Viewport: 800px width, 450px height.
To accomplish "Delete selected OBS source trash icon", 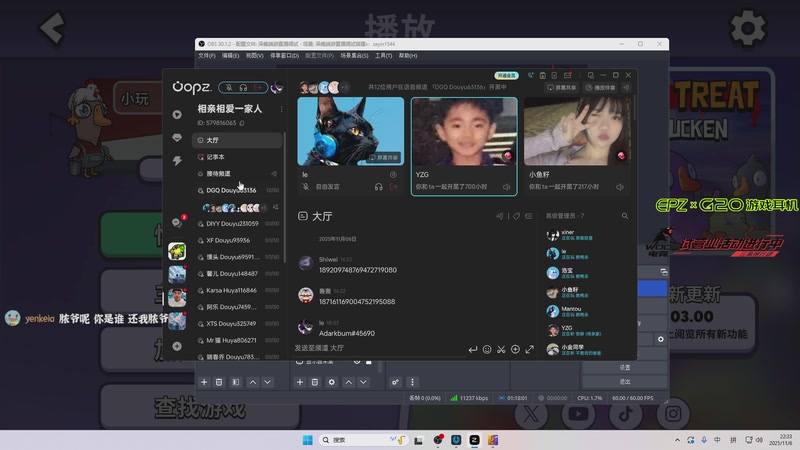I will (315, 382).
